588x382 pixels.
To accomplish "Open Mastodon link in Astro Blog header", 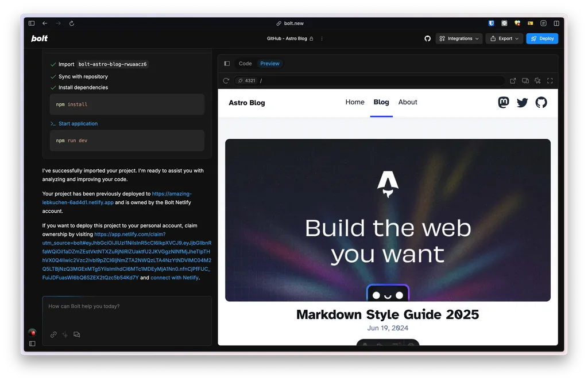I will click(x=503, y=102).
